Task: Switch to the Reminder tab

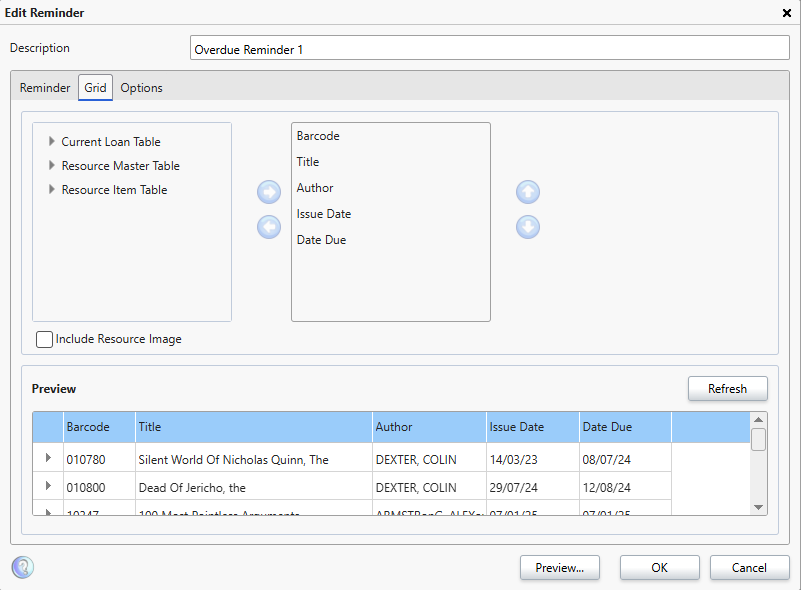Action: click(x=45, y=88)
